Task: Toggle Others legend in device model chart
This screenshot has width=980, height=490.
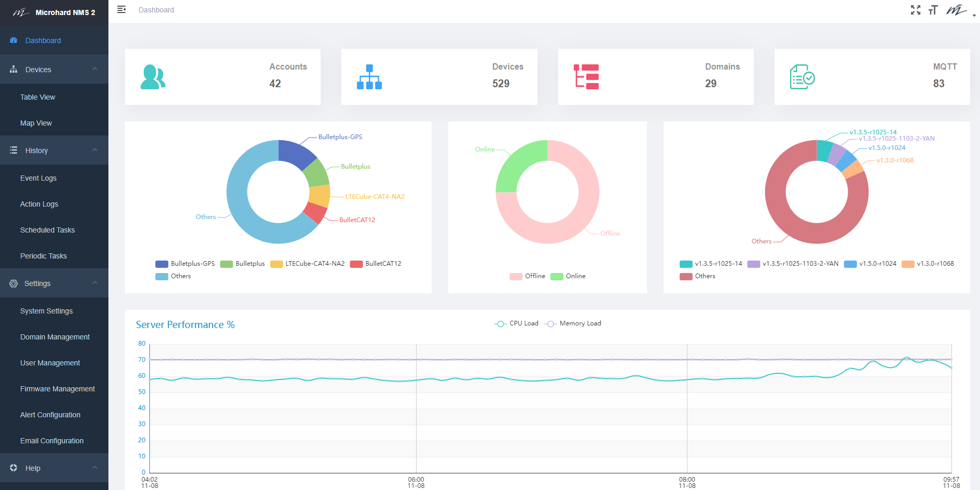Action: pos(173,276)
